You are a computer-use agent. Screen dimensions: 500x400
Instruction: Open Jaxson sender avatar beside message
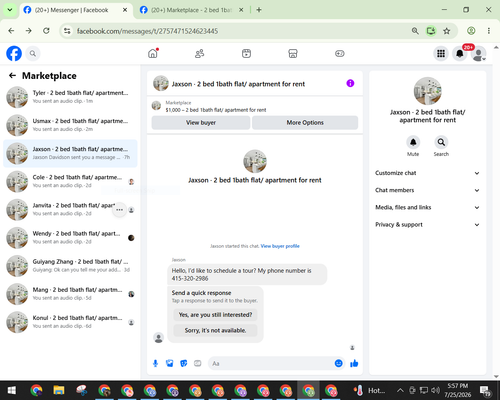point(159,338)
